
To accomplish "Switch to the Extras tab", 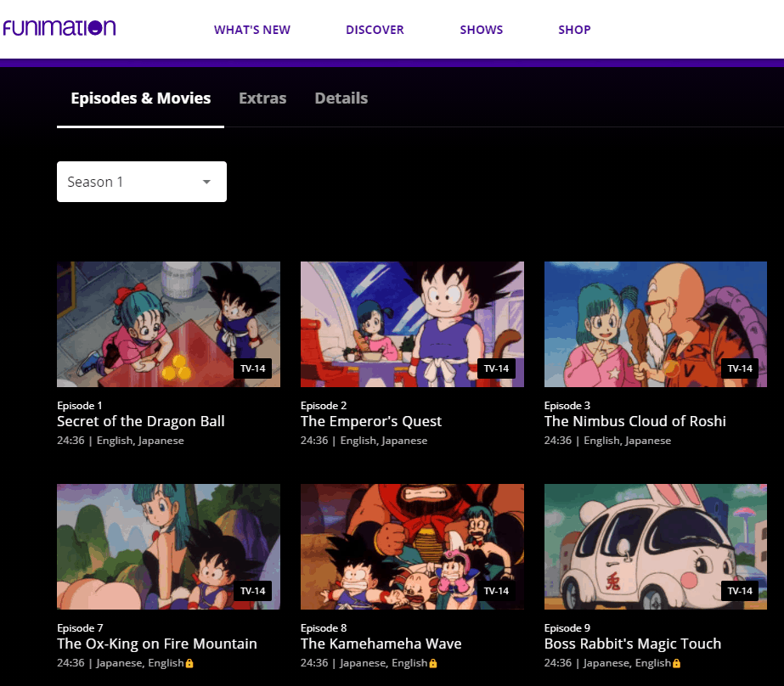I will point(262,98).
